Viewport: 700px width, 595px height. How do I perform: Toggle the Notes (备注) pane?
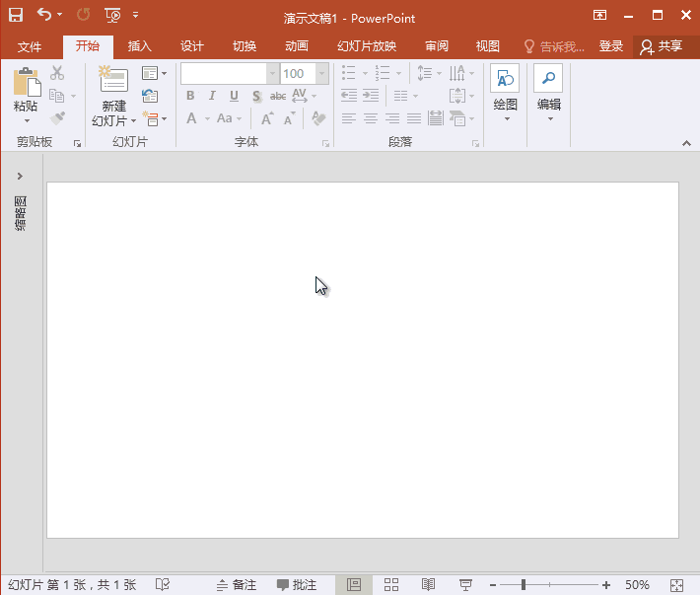tap(237, 585)
